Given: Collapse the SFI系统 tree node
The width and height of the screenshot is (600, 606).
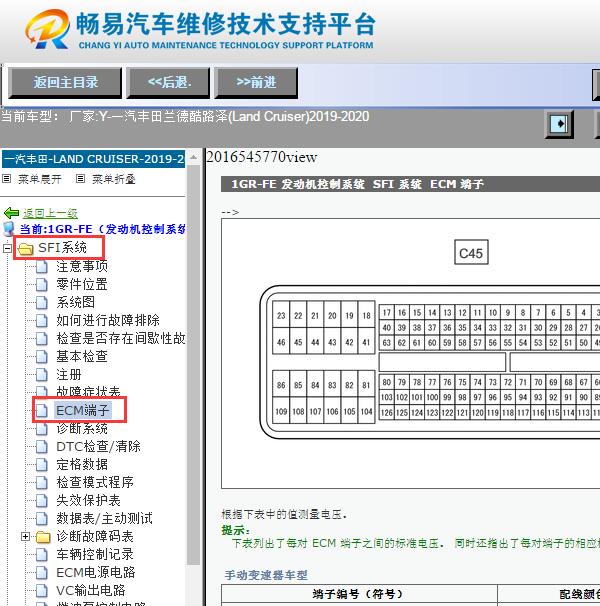Looking at the screenshot, I should coord(7,248).
